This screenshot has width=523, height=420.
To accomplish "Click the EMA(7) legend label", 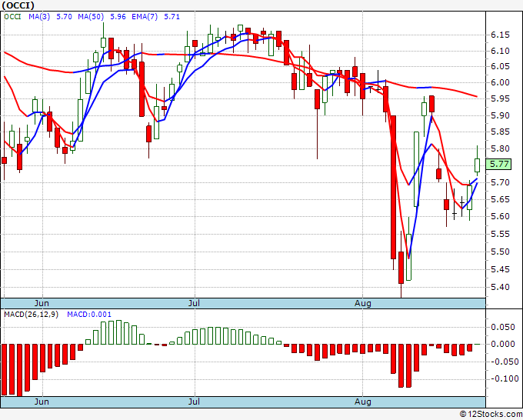I will [x=145, y=17].
